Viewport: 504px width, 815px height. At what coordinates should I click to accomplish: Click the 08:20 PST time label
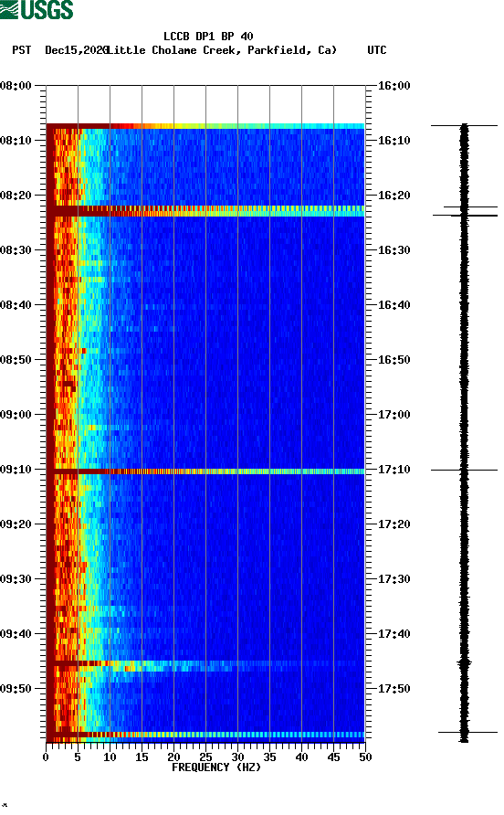[16, 196]
